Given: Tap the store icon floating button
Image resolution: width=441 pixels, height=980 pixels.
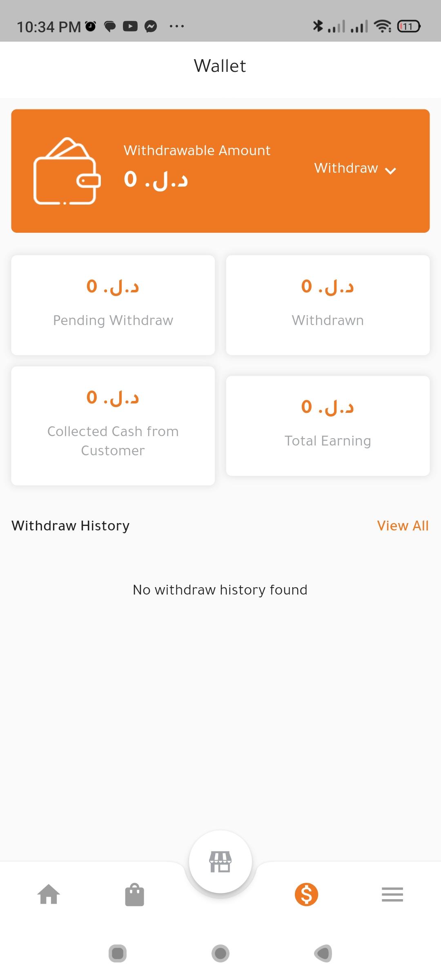Looking at the screenshot, I should (x=220, y=862).
